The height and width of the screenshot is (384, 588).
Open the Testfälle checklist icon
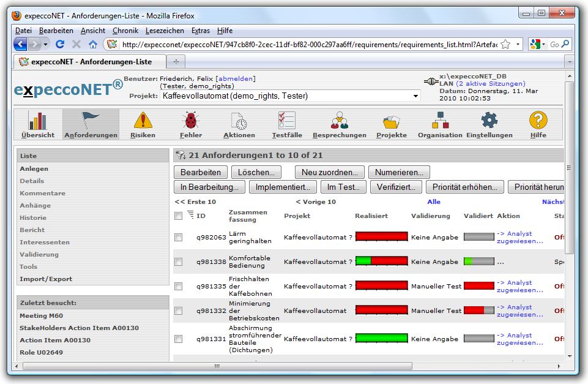click(286, 121)
